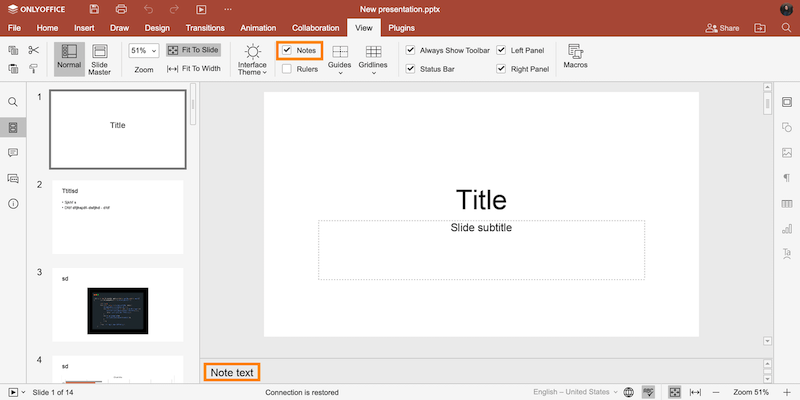Screen dimensions: 800x400
Task: Click the Print icon in title bar
Action: [121, 9]
